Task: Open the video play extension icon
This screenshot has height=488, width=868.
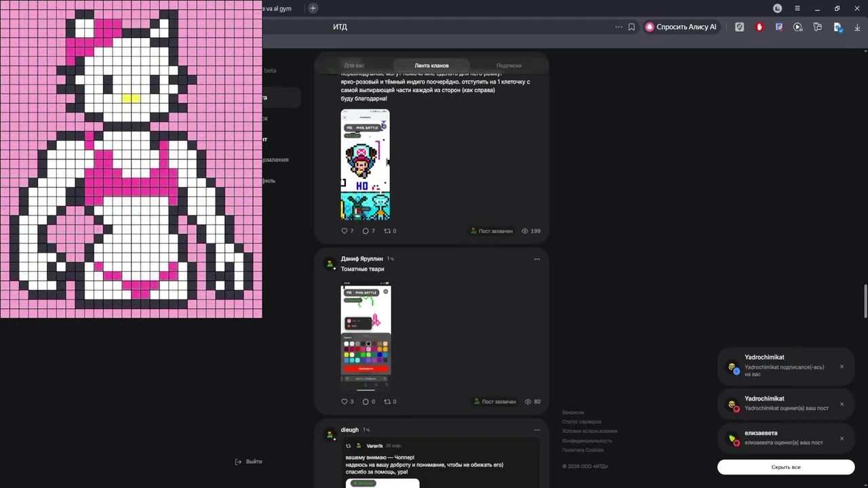Action: (798, 27)
